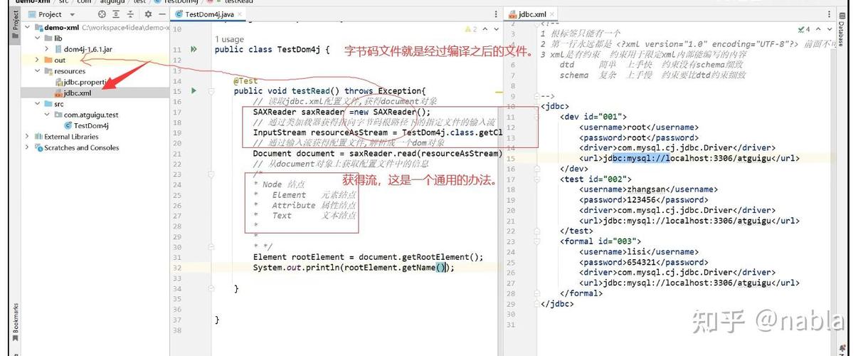Click the <dev id="001"> tag in jdbc.xml
The height and width of the screenshot is (356, 868).
pyautogui.click(x=593, y=117)
